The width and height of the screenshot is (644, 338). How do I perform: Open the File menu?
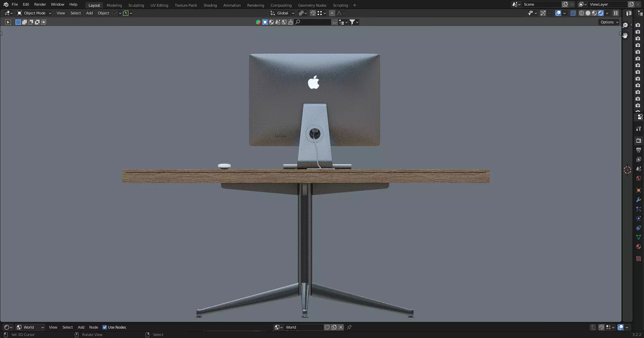point(15,4)
